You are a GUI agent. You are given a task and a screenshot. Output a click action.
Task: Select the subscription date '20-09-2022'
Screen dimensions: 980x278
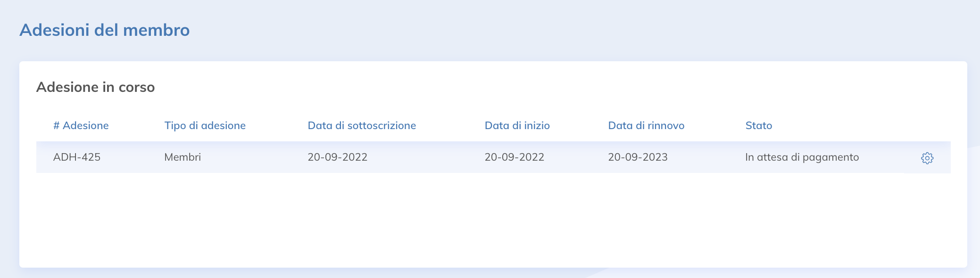(337, 157)
